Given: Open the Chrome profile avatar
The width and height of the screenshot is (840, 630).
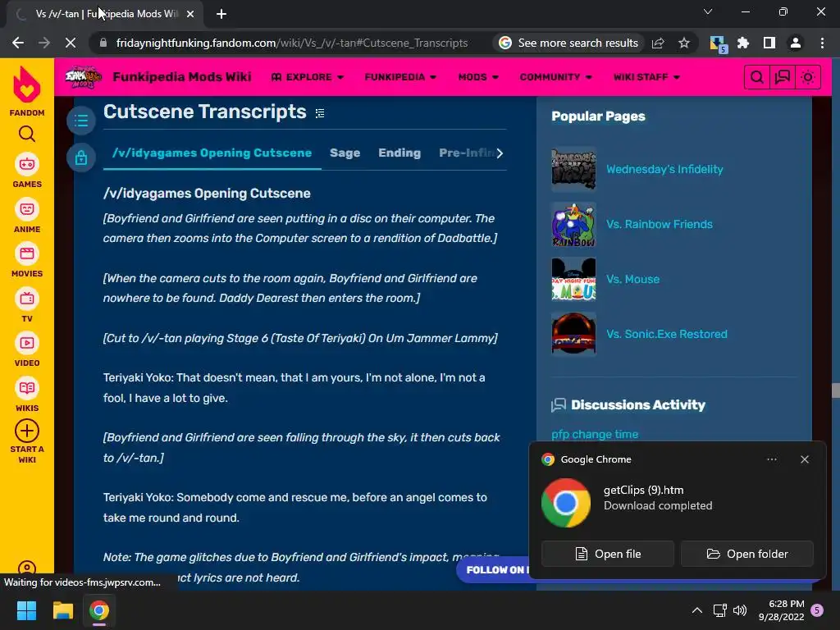Looking at the screenshot, I should [x=796, y=43].
